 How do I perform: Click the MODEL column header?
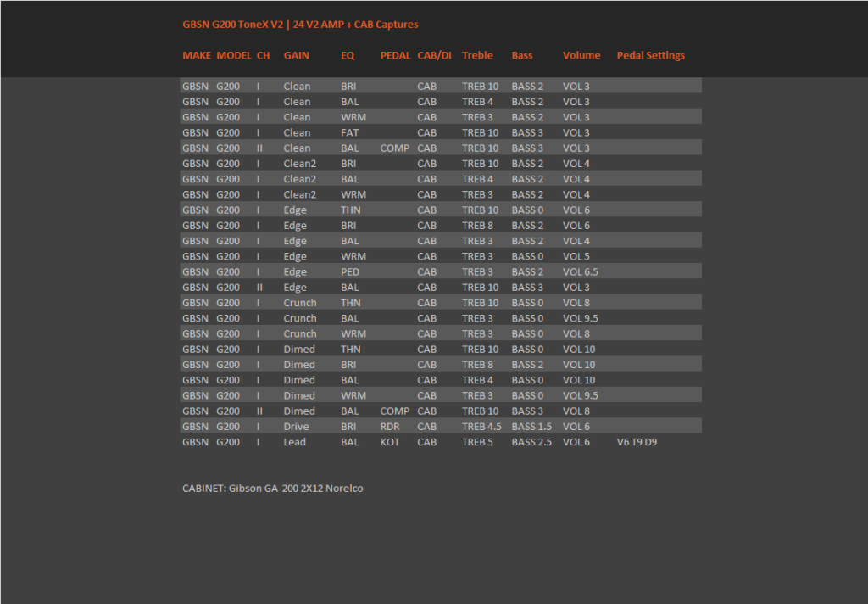click(x=234, y=55)
